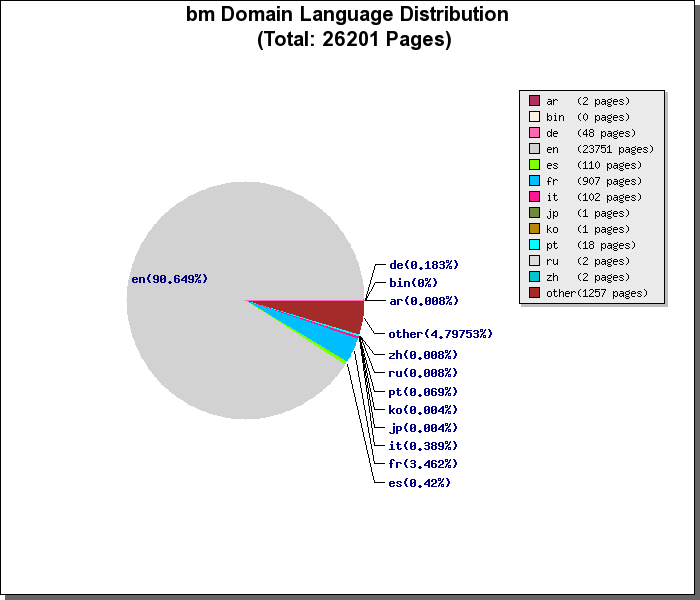
Task: Click the other legend brown swatch
Action: [534, 293]
